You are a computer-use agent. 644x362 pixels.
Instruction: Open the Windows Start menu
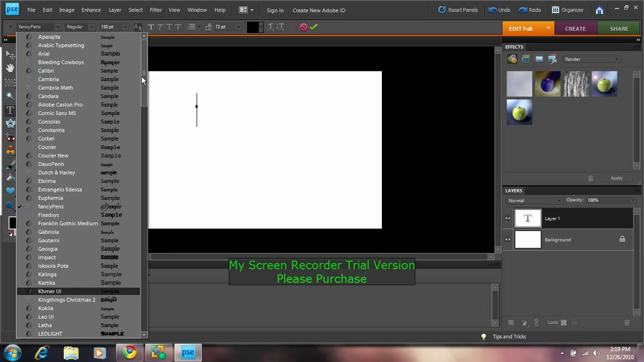tap(12, 352)
